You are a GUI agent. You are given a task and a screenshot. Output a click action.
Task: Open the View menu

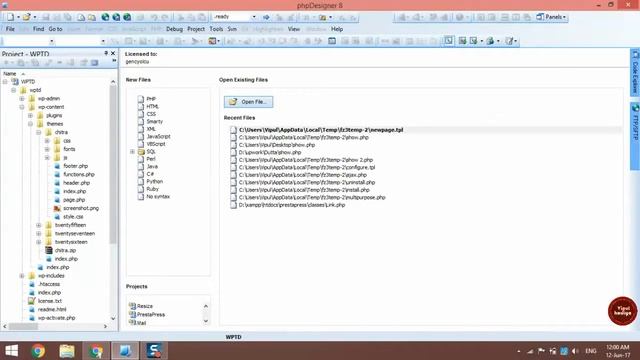pos(294,29)
